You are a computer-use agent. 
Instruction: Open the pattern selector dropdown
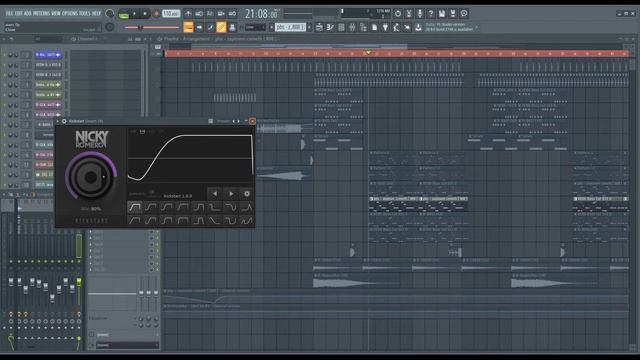[290, 27]
